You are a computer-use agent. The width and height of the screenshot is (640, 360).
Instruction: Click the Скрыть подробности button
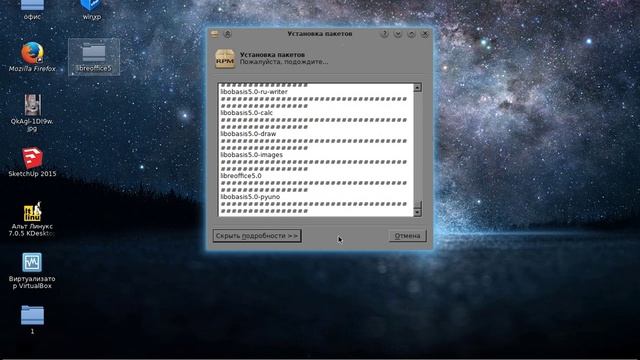point(257,236)
